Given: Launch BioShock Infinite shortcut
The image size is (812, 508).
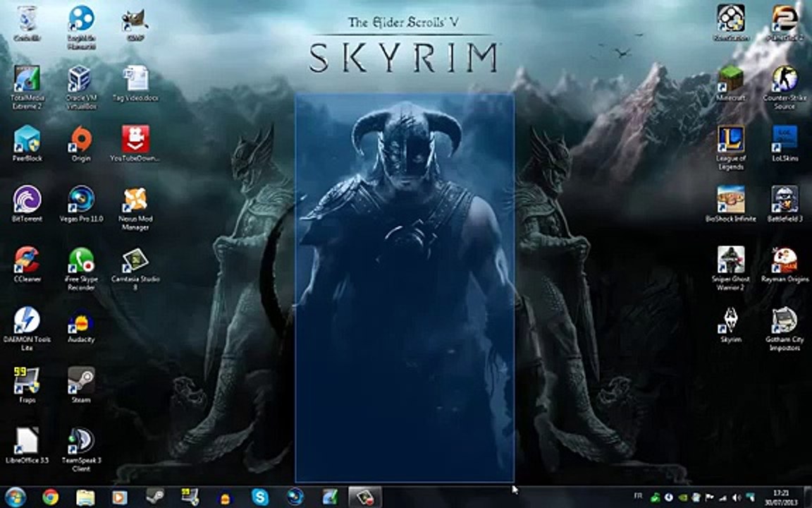Looking at the screenshot, I should coord(731,204).
